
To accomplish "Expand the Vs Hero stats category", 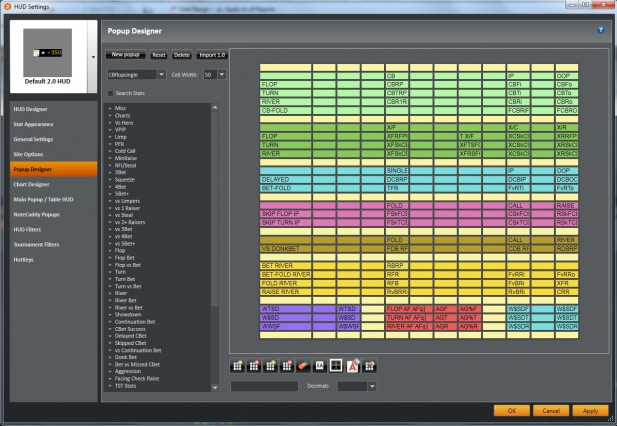I will pyautogui.click(x=110, y=123).
